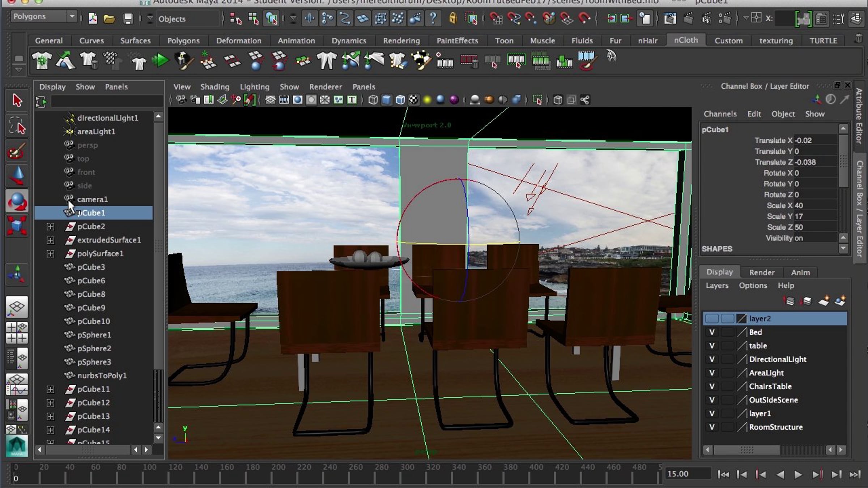Open the Render layer tab
The width and height of the screenshot is (868, 488).
coord(761,272)
